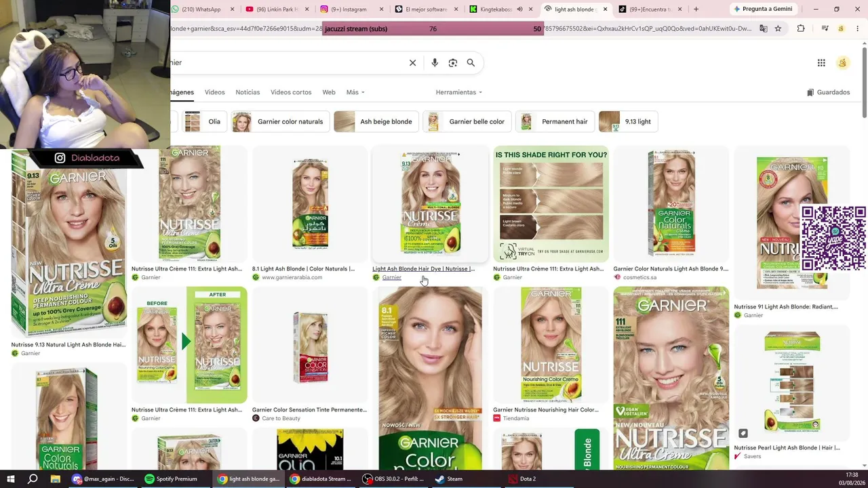Screen dimensions: 868x488
Task: Click the Tiendamia source label
Action: [516, 418]
